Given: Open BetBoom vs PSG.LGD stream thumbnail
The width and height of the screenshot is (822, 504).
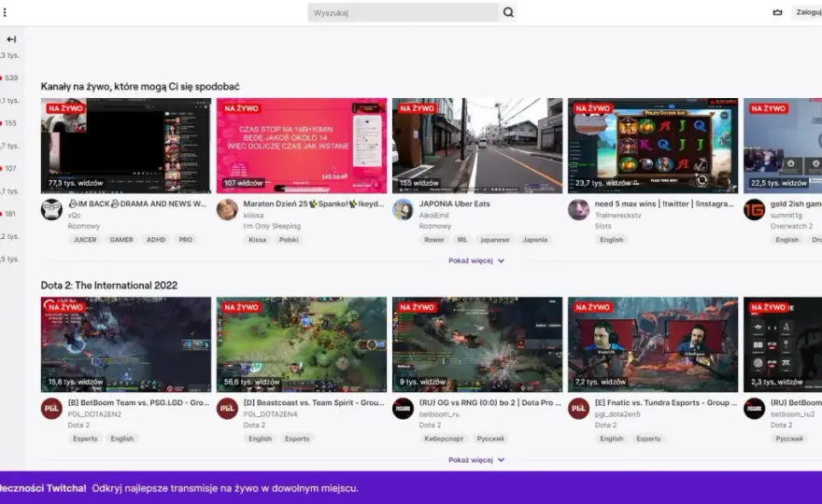Looking at the screenshot, I should [x=126, y=344].
